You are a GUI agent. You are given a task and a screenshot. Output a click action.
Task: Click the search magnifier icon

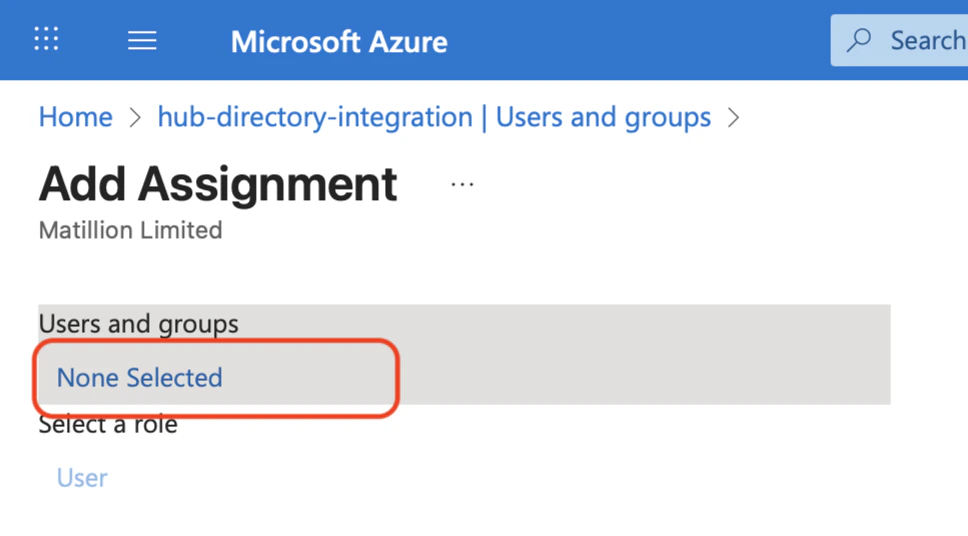859,40
